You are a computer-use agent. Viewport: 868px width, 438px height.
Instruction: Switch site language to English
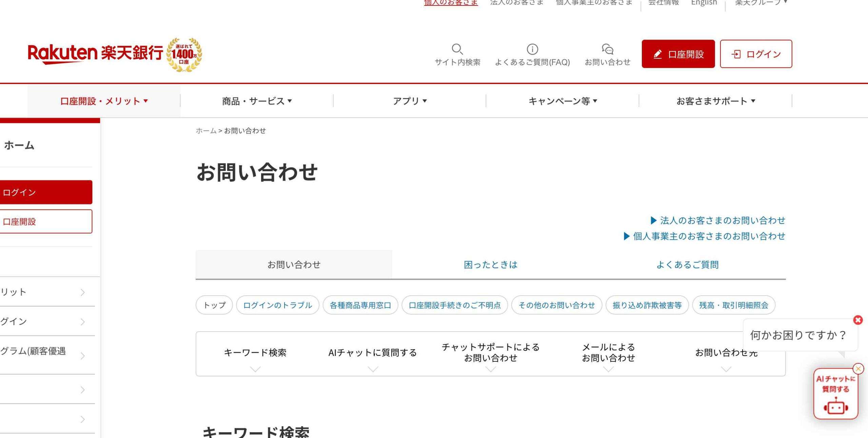click(x=704, y=3)
